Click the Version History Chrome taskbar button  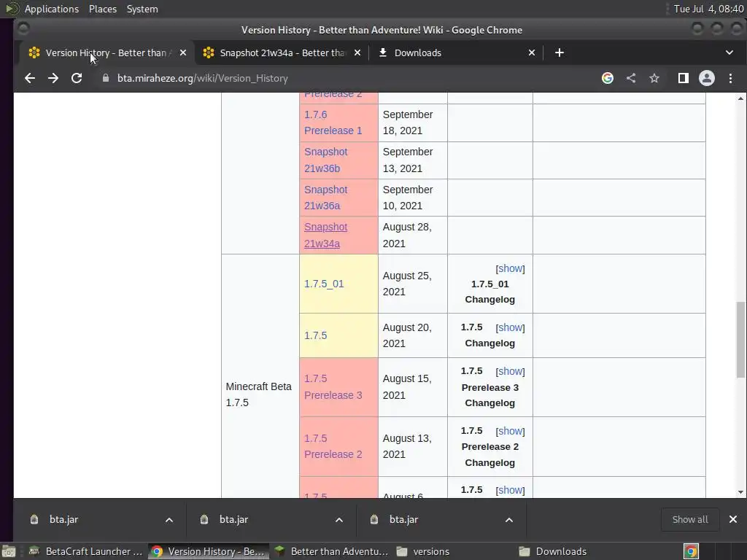pyautogui.click(x=209, y=551)
